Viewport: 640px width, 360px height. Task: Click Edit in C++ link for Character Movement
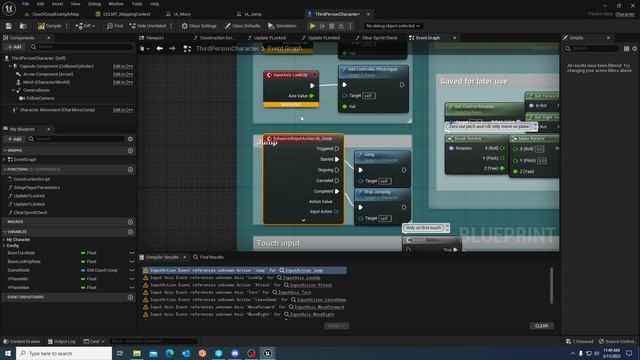click(x=123, y=110)
